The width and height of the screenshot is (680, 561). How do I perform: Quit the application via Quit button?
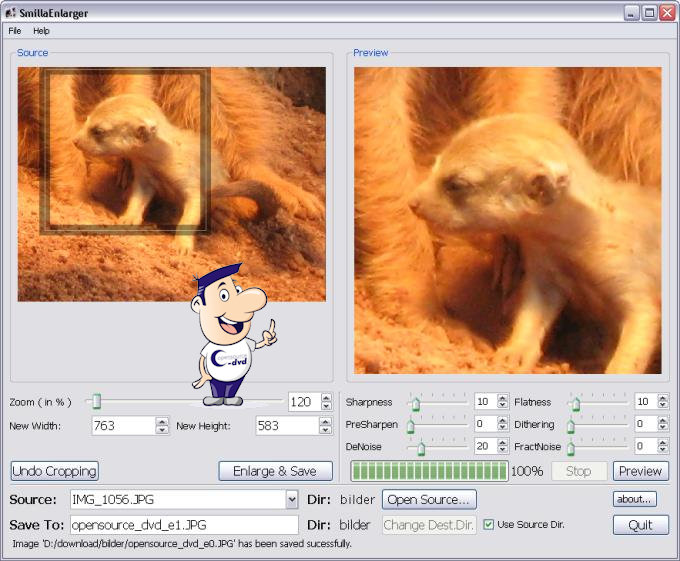pyautogui.click(x=640, y=525)
